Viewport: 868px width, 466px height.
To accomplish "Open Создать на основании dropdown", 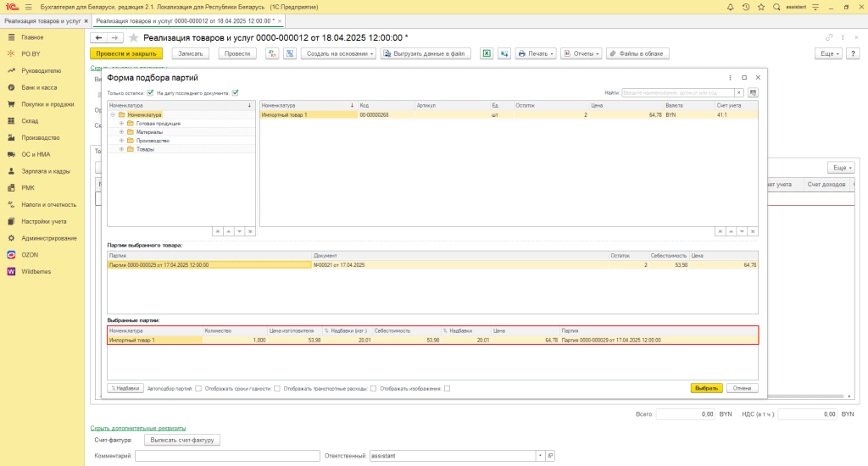I will [x=339, y=53].
